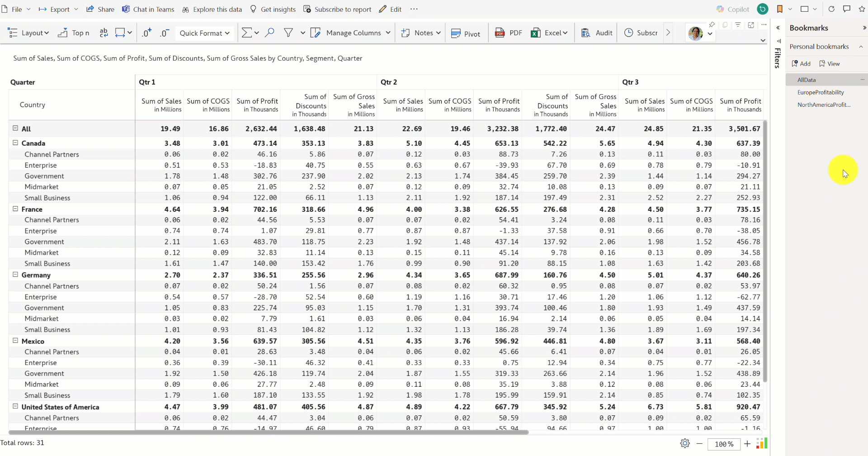Click the decrease decimal places icon

165,33
